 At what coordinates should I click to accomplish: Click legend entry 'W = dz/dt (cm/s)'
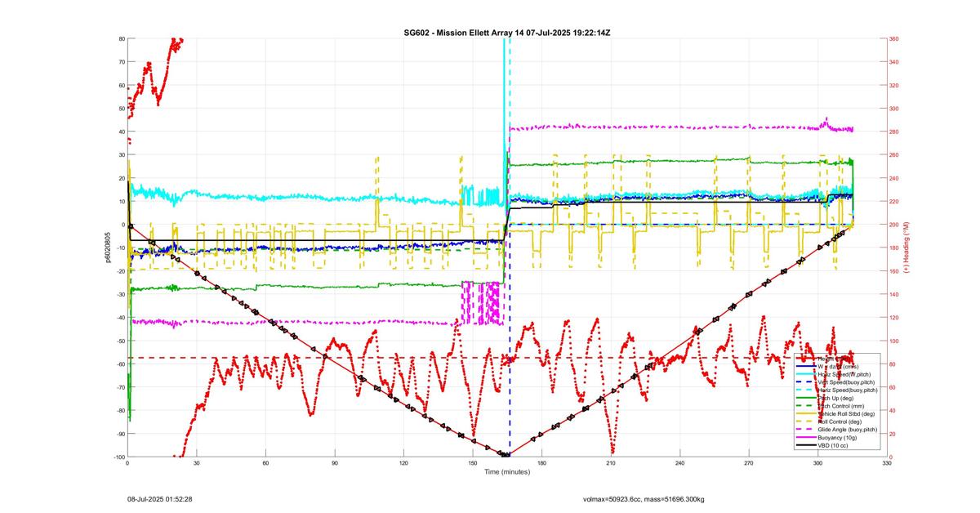pos(838,366)
